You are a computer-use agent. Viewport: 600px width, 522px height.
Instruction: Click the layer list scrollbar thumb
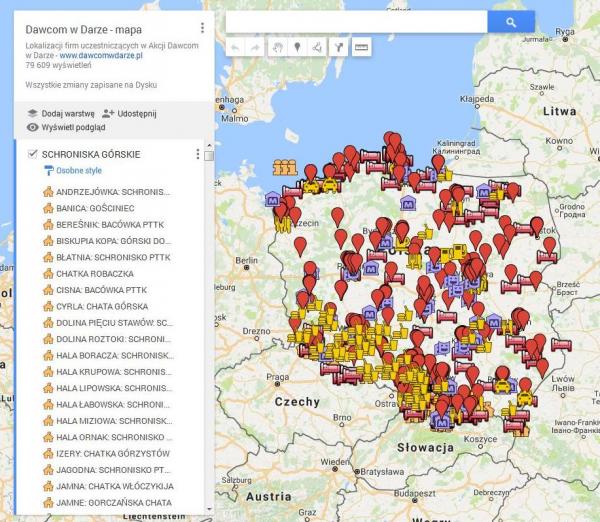(209, 156)
